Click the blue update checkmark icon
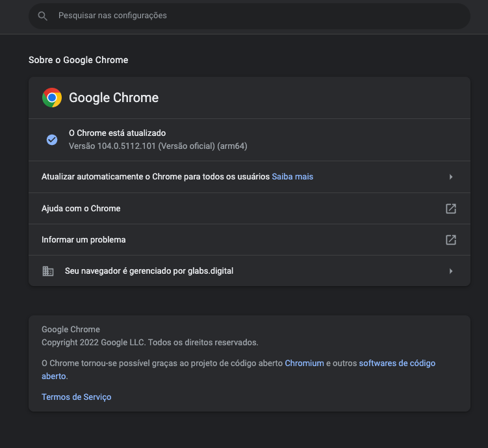The width and height of the screenshot is (488, 448). pos(52,140)
